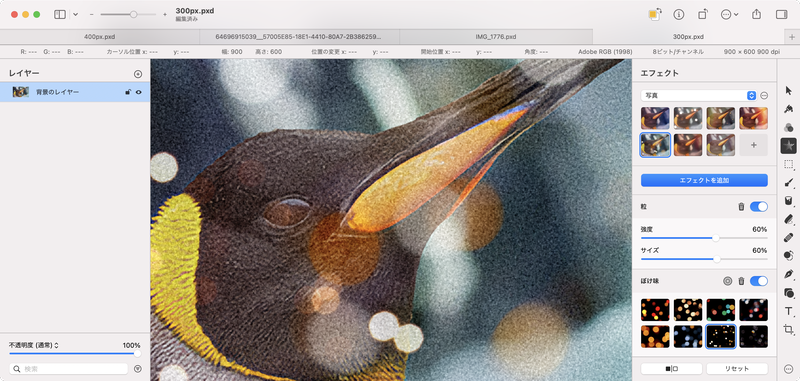Click the リセット button

coord(737,369)
